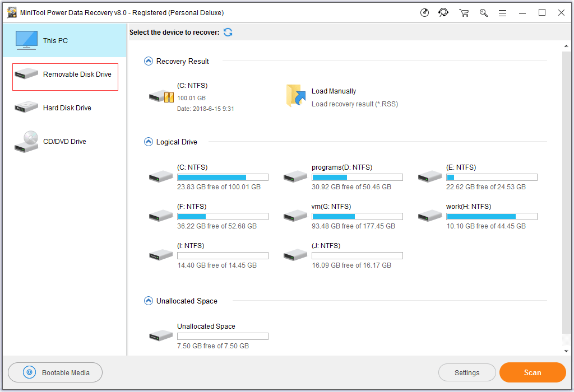
Task: Click '16.09 GB free of 16.17 GB' text
Action: point(351,265)
